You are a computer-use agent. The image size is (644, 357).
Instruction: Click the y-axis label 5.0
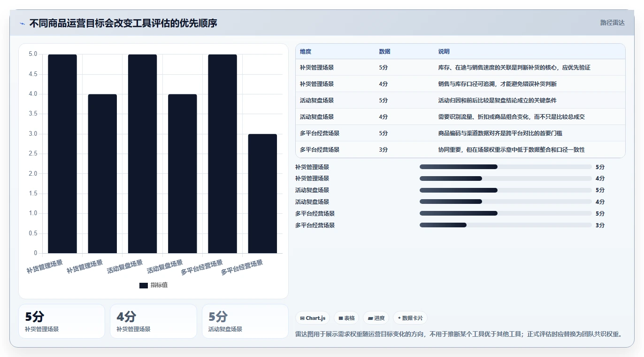point(33,54)
